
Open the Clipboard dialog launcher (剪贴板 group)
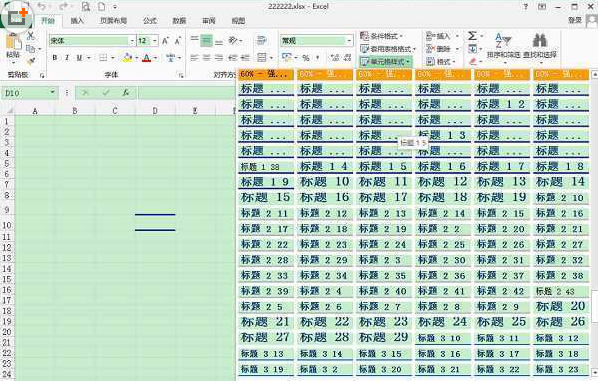click(x=42, y=76)
